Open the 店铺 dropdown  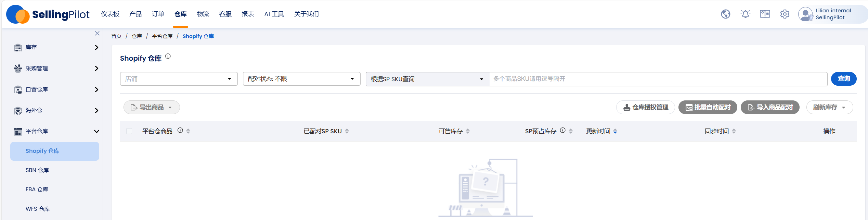pos(179,79)
